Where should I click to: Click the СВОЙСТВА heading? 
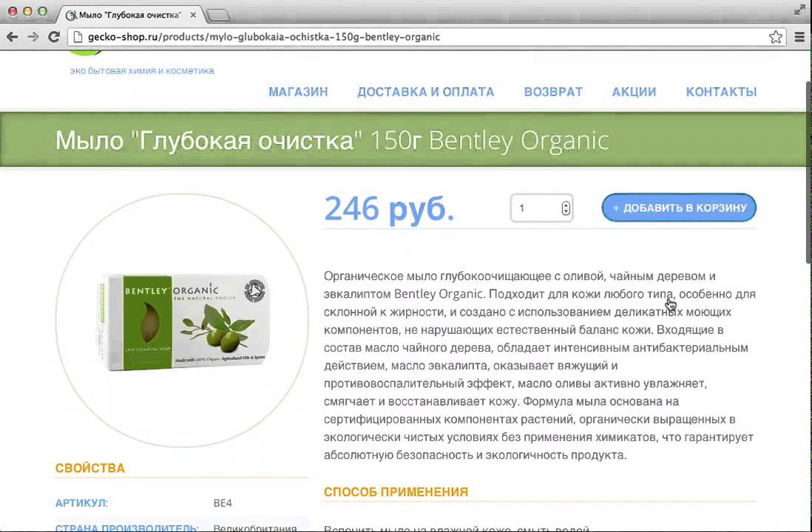pyautogui.click(x=90, y=468)
